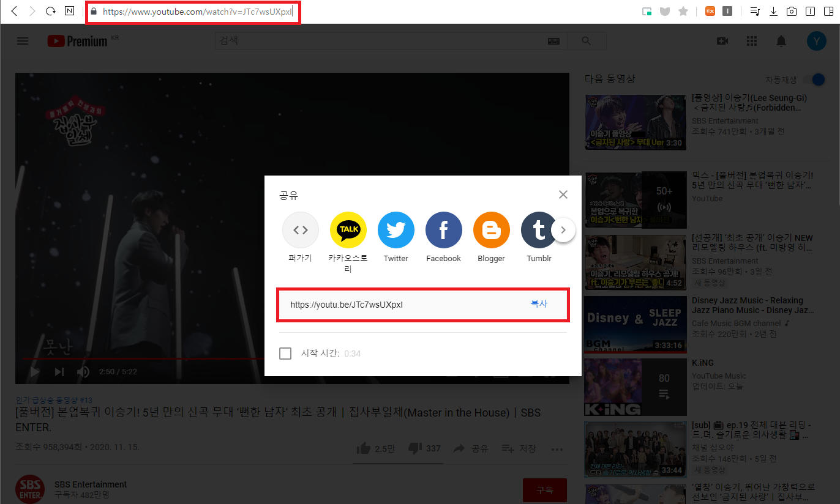Click the browser address bar URL
Screen dimensions: 840x504
[197, 11]
